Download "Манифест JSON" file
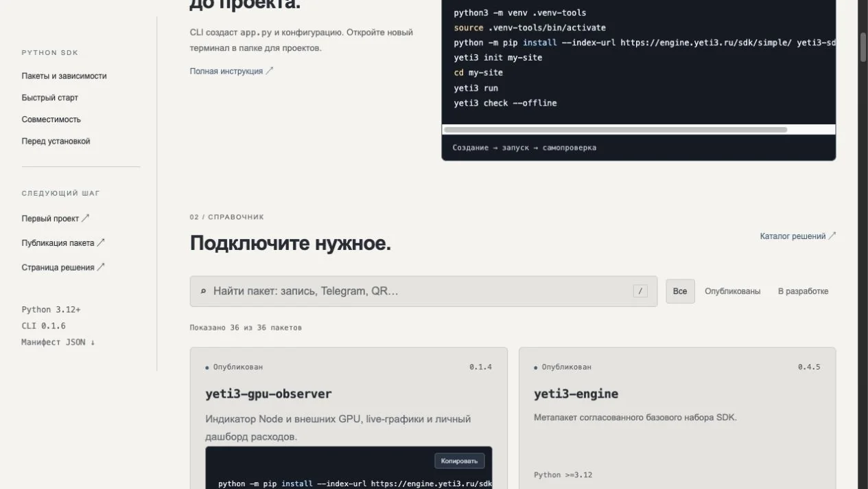 tap(58, 342)
